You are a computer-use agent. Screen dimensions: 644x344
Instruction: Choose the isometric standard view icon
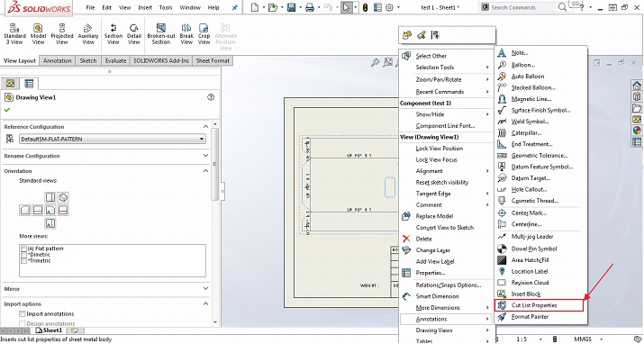pos(63,197)
